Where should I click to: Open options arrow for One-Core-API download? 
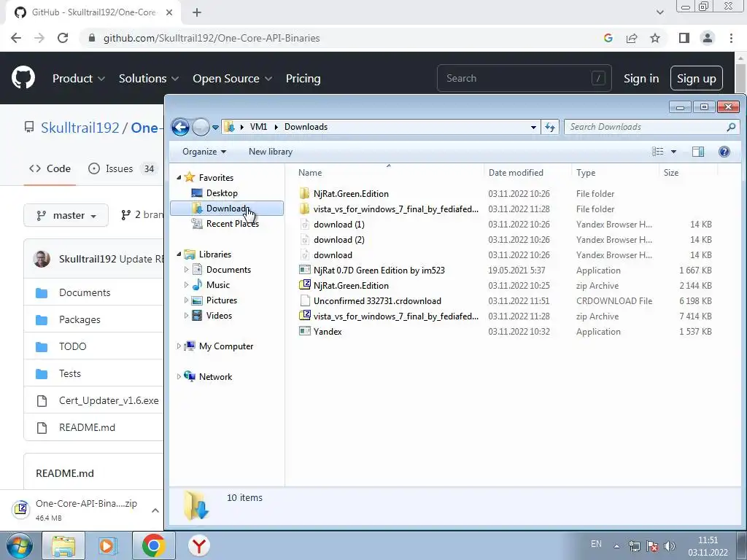pyautogui.click(x=155, y=510)
